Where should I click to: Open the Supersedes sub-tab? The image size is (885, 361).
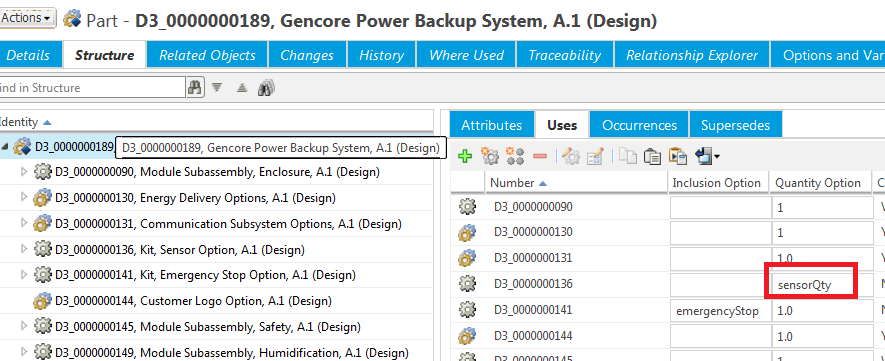(735, 125)
